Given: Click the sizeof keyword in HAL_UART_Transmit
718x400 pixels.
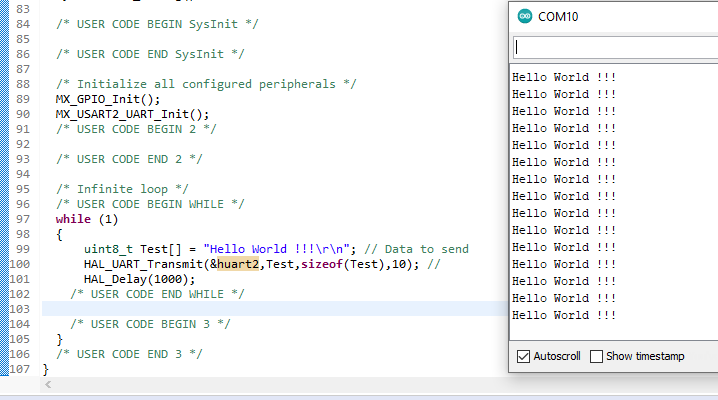Looking at the screenshot, I should click(x=320, y=264).
